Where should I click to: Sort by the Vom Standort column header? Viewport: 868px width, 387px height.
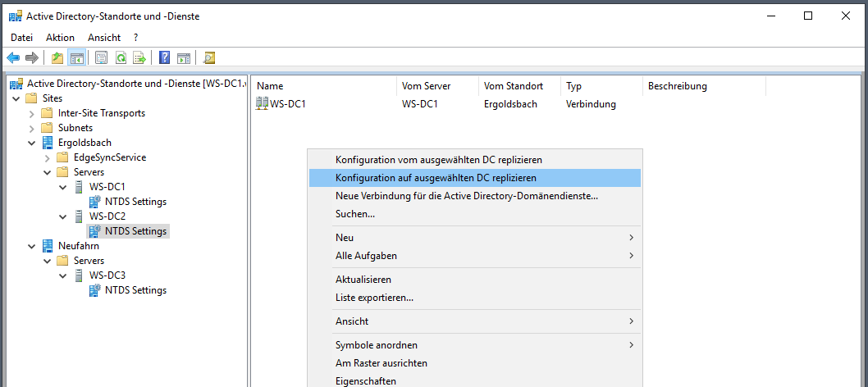(x=519, y=86)
